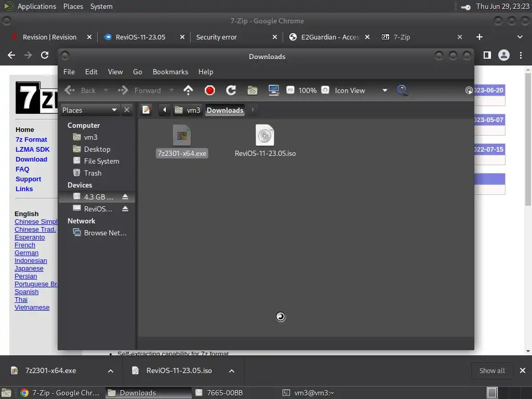Zoom out with the minus icon
The width and height of the screenshot is (532, 399).
pyautogui.click(x=290, y=90)
